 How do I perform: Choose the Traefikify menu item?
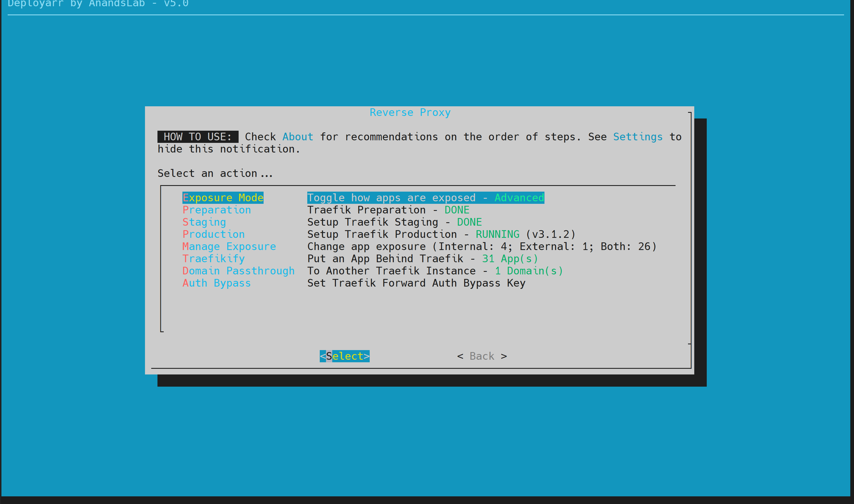coord(213,259)
